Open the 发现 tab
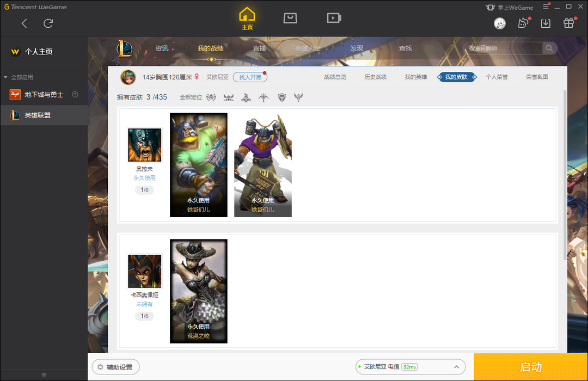588x381 pixels. tap(357, 48)
